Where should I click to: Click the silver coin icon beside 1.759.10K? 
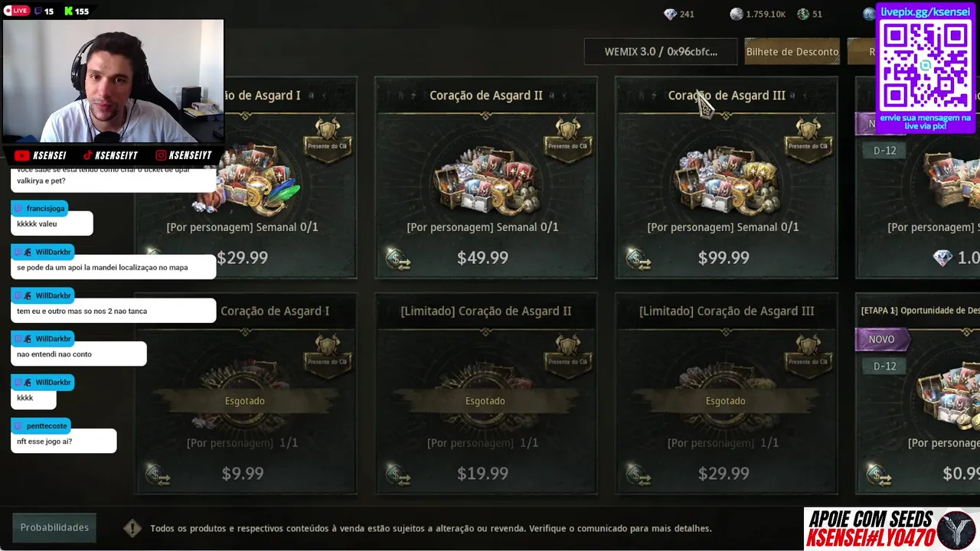(x=737, y=14)
